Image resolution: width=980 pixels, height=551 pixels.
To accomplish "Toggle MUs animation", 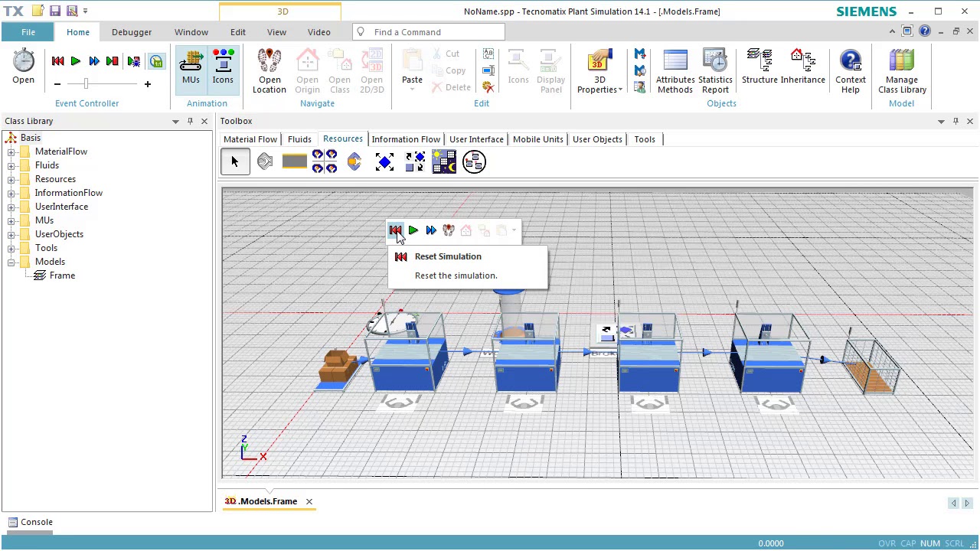I will 191,67.
